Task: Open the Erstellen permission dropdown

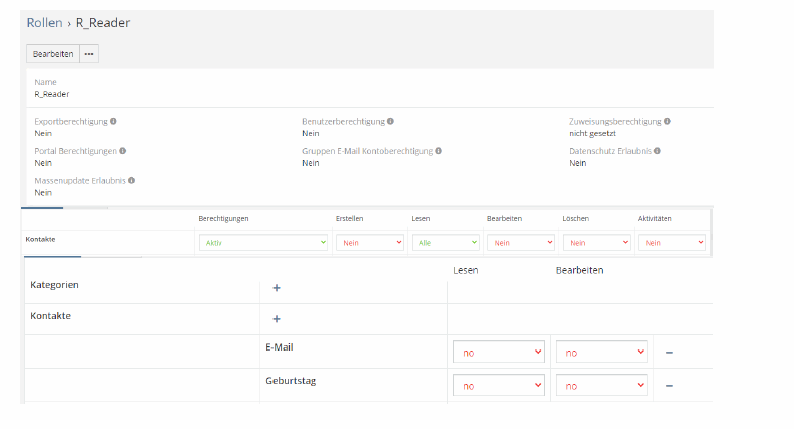Action: click(x=371, y=242)
